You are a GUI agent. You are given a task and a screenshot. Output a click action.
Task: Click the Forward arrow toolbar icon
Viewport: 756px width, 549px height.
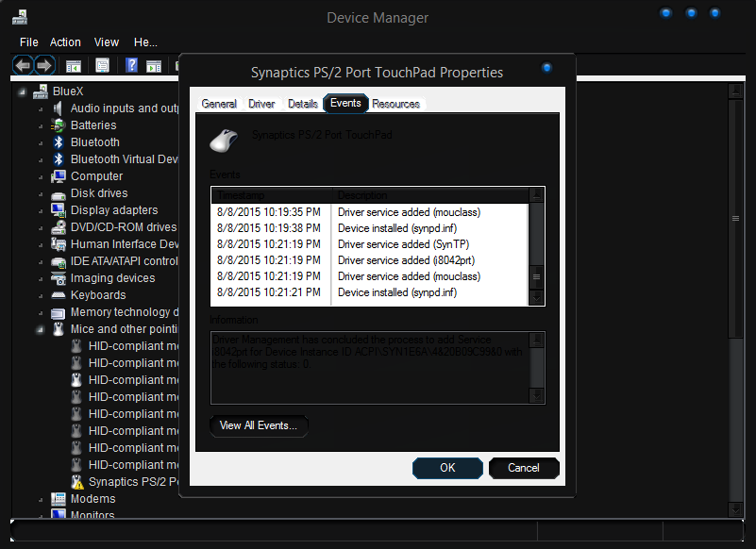(x=43, y=65)
